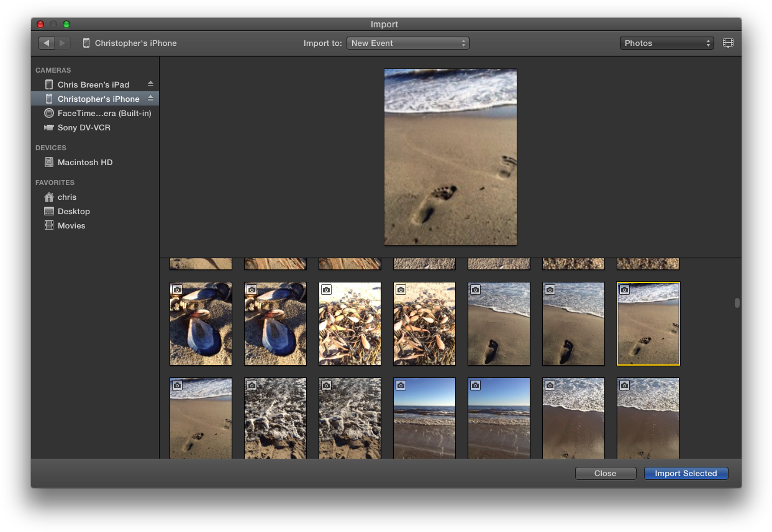Click the CAMERAS section header
The height and width of the screenshot is (532, 772).
tap(53, 70)
